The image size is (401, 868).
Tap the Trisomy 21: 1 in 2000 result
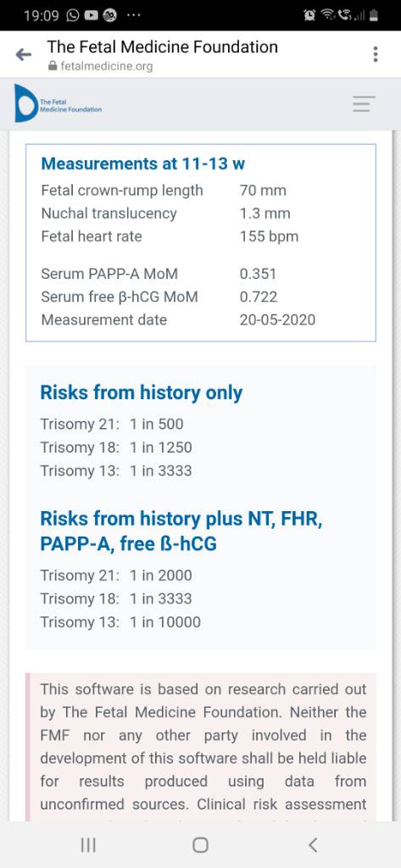coord(116,576)
